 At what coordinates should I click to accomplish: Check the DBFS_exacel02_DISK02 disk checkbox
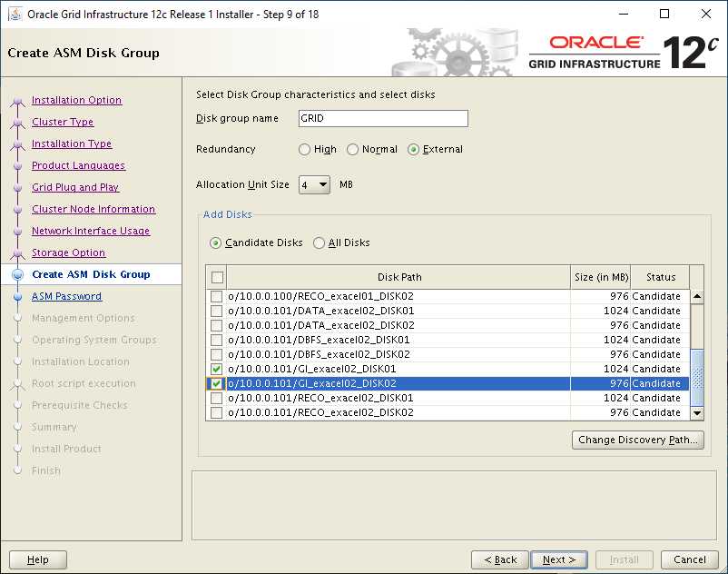[216, 354]
